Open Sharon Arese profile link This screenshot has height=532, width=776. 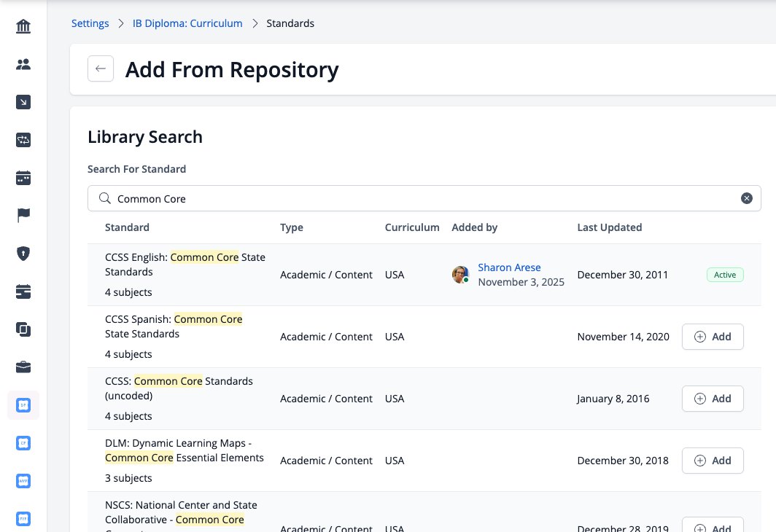(x=509, y=267)
